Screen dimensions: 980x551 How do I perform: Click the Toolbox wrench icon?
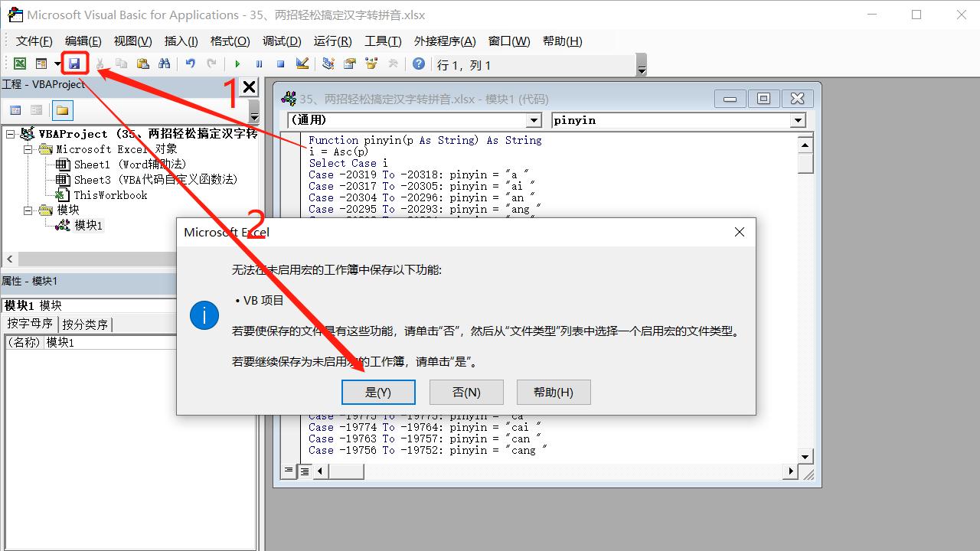pos(393,64)
